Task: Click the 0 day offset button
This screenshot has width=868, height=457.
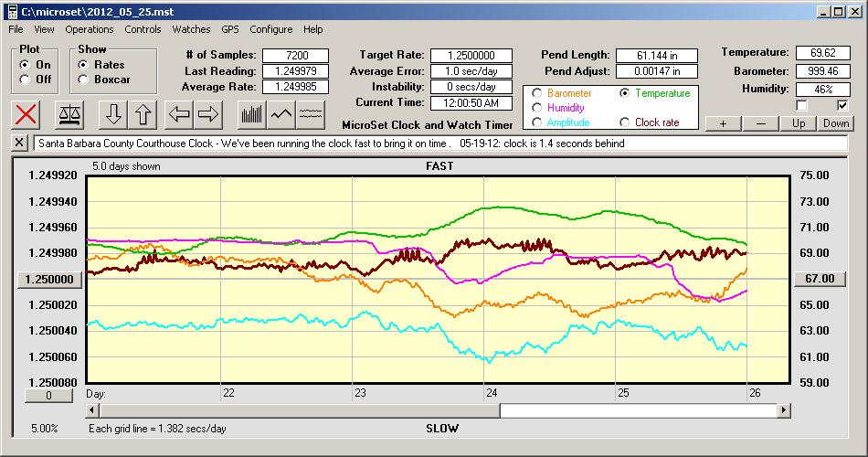Action: click(x=48, y=396)
